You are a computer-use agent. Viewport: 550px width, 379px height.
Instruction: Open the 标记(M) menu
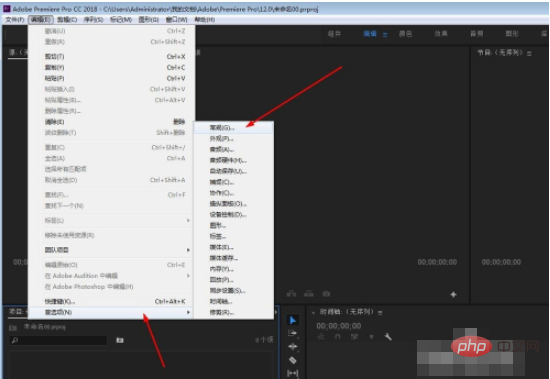[x=121, y=20]
